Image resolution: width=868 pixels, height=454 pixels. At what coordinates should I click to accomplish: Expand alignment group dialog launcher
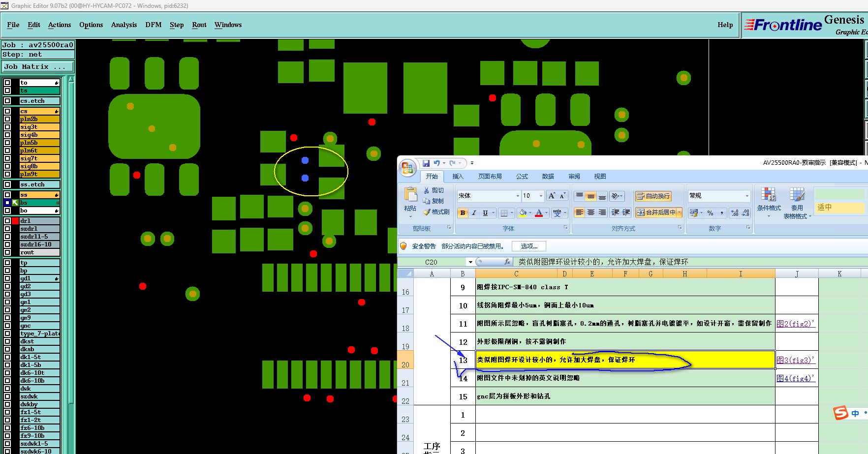coord(680,228)
